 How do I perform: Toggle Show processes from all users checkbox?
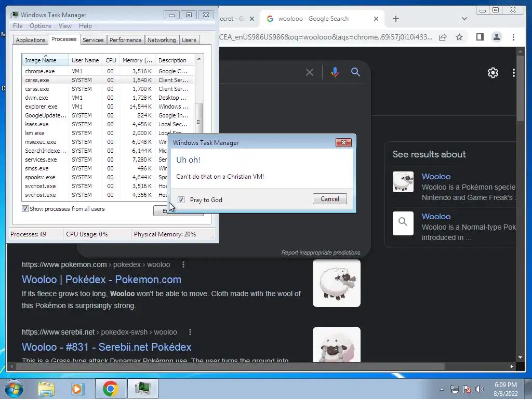pyautogui.click(x=25, y=209)
